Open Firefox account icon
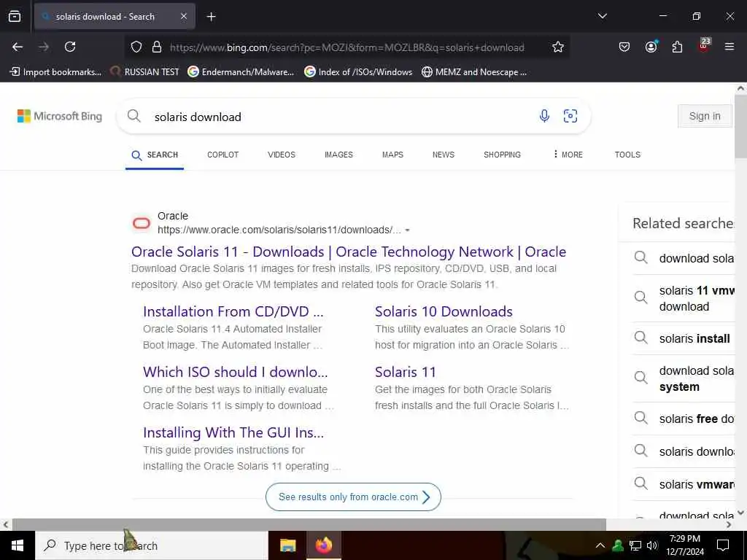The width and height of the screenshot is (747, 560). click(651, 46)
